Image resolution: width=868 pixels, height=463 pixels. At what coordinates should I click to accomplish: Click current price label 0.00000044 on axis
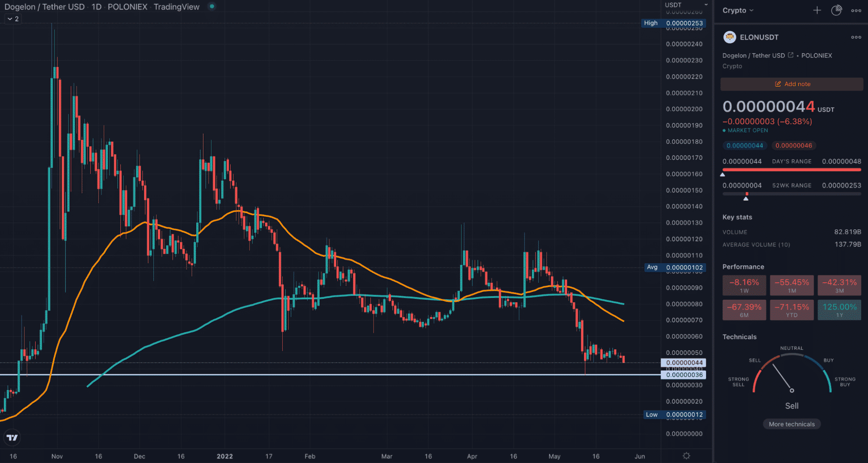coord(683,363)
